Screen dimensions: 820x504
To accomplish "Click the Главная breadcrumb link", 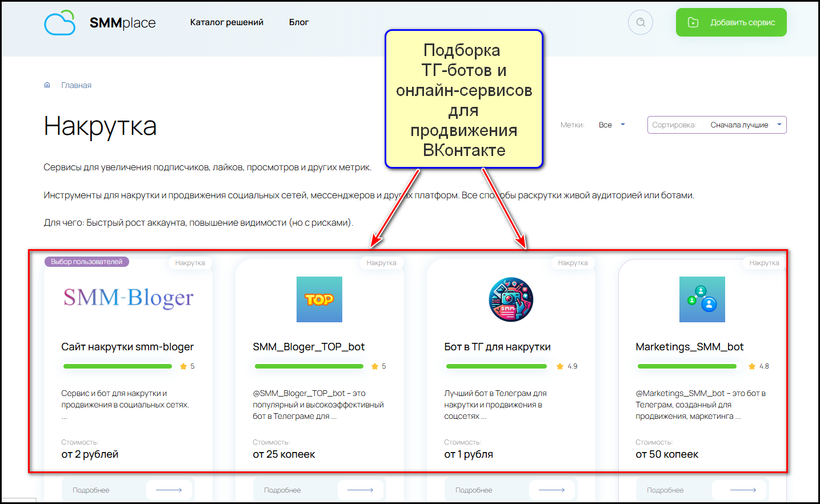I will [77, 85].
